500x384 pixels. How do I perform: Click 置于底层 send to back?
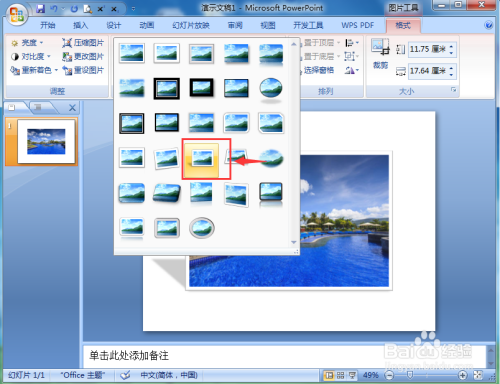[x=318, y=56]
